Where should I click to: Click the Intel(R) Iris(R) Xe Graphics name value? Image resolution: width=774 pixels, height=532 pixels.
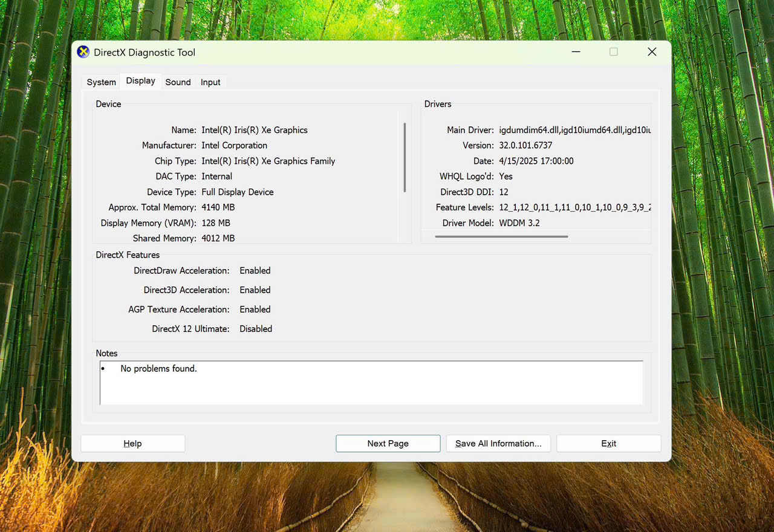point(254,130)
